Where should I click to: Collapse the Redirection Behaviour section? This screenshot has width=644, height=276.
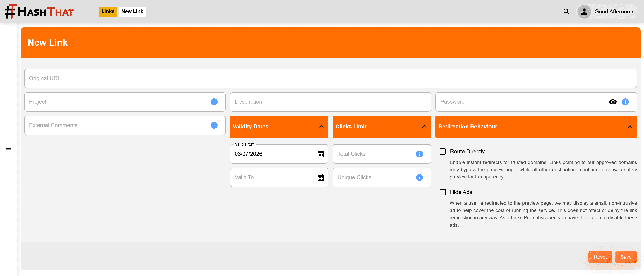tap(536, 127)
